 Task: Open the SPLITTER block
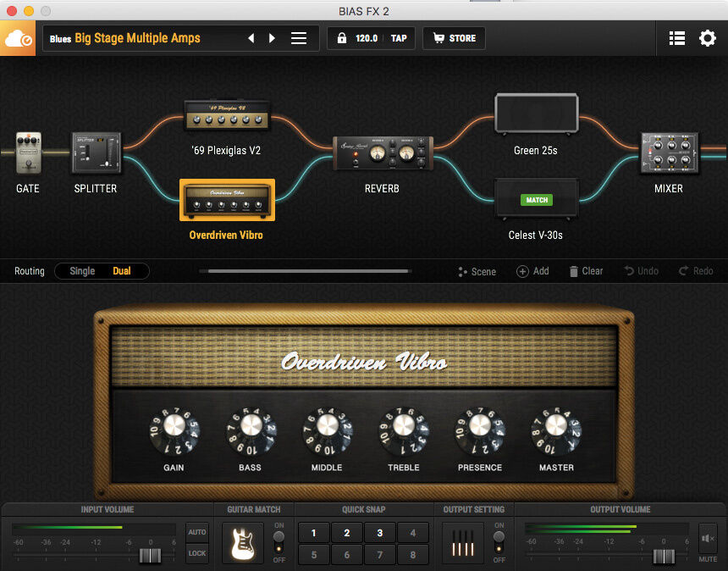tap(95, 152)
